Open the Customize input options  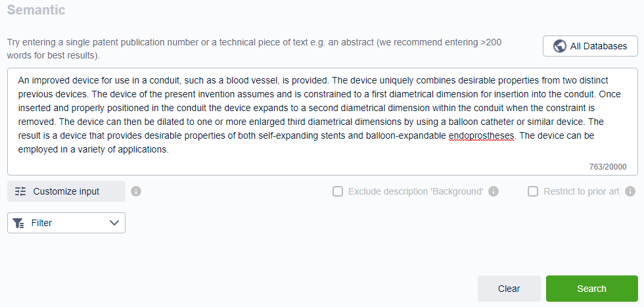[66, 191]
